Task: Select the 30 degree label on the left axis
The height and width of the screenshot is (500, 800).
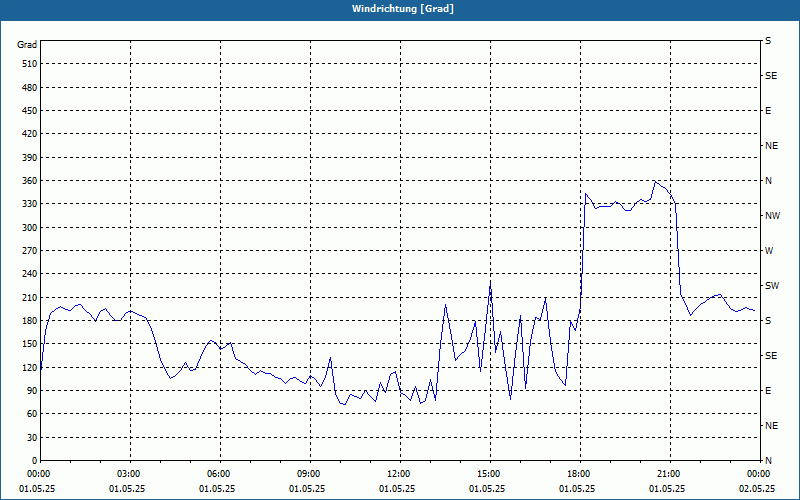Action: pyautogui.click(x=32, y=438)
